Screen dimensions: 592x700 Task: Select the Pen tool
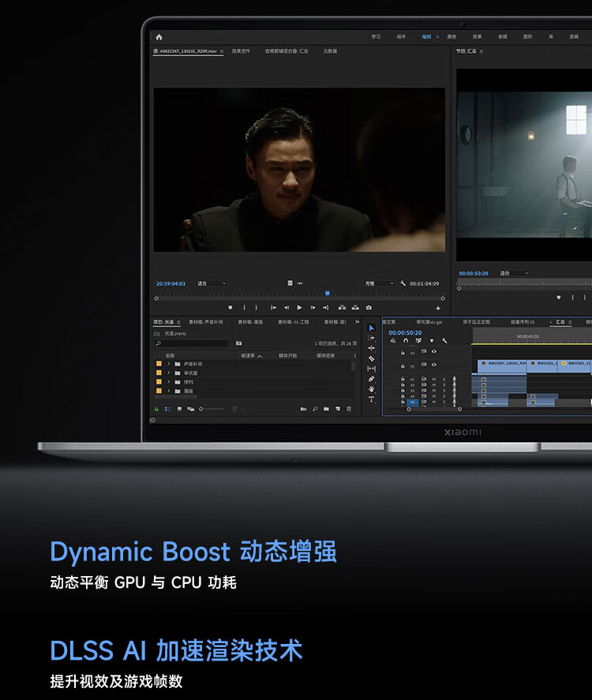click(x=372, y=379)
